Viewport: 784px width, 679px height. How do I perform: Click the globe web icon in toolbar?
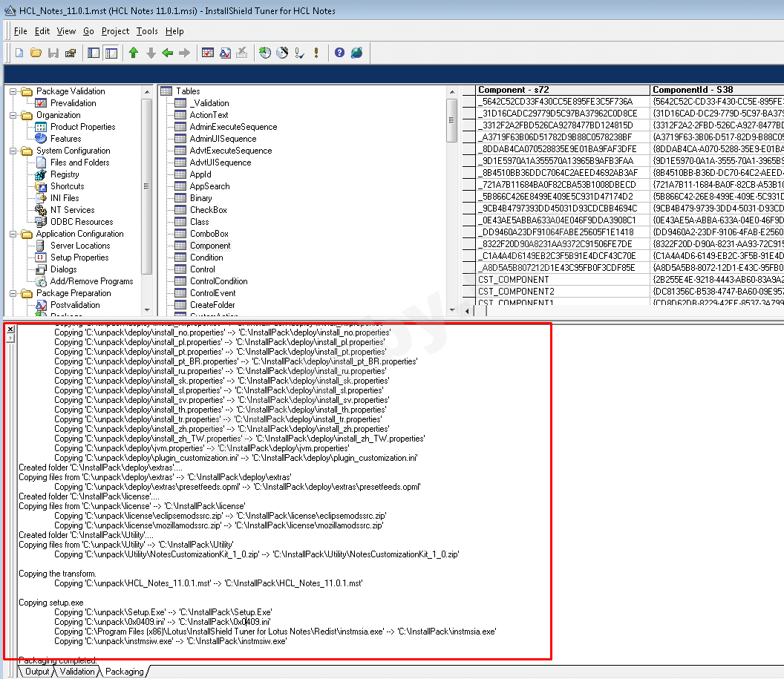point(357,53)
